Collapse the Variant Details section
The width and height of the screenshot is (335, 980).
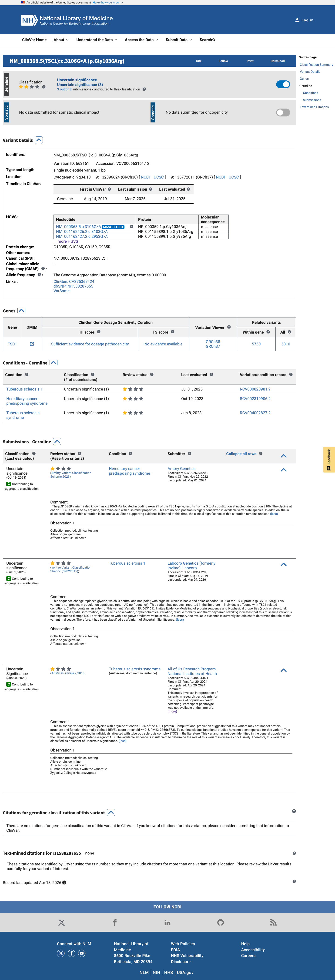pos(39,140)
